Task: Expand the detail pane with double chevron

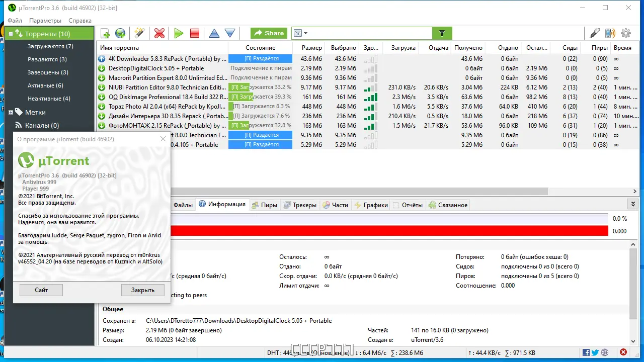Action: point(633,204)
